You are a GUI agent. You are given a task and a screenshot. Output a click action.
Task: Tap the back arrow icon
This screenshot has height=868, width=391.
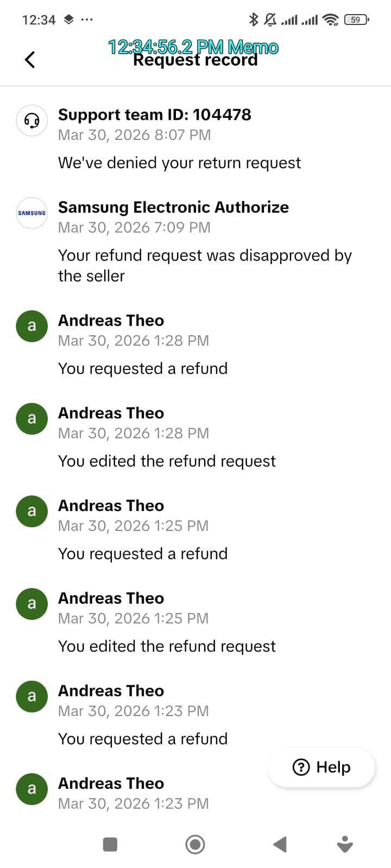tap(30, 60)
